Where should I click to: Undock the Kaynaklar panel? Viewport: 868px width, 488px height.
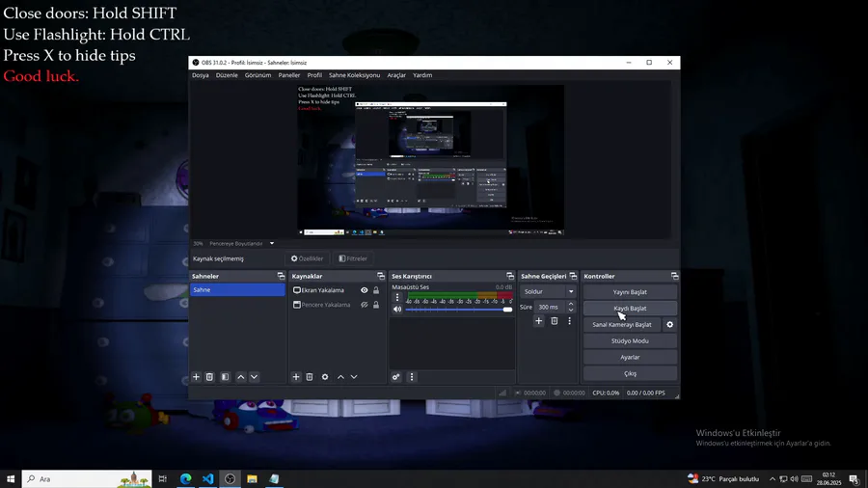pos(380,276)
